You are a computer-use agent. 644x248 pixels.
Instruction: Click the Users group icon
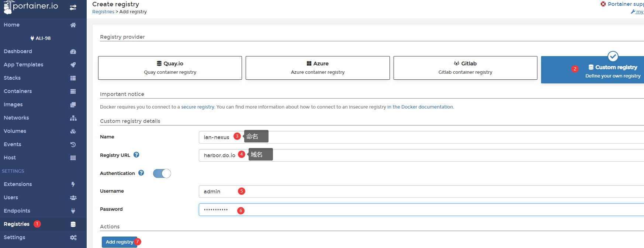[x=73, y=198]
